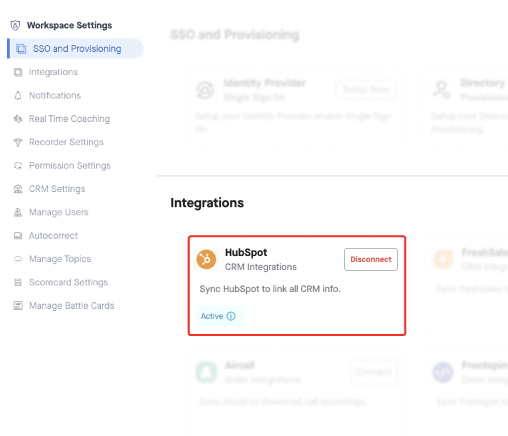The image size is (508, 436).
Task: Open Autocorrect settings
Action: point(53,236)
